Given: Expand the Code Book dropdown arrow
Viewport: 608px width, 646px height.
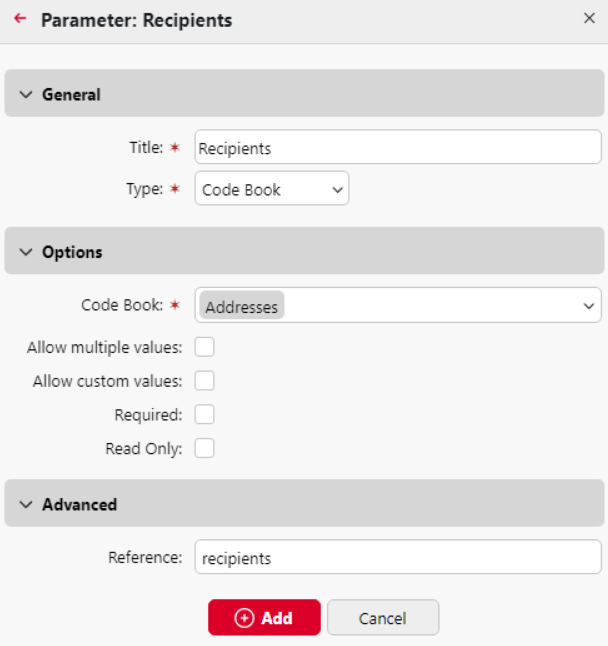Looking at the screenshot, I should pos(588,307).
